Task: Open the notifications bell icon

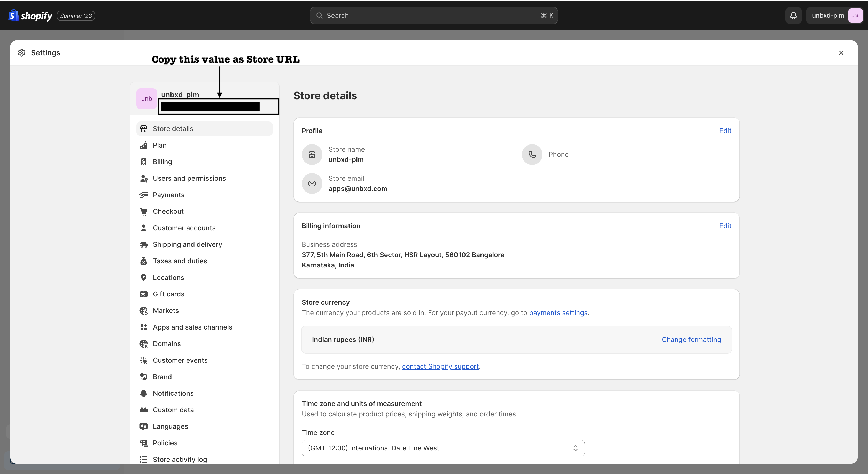Action: pos(794,16)
